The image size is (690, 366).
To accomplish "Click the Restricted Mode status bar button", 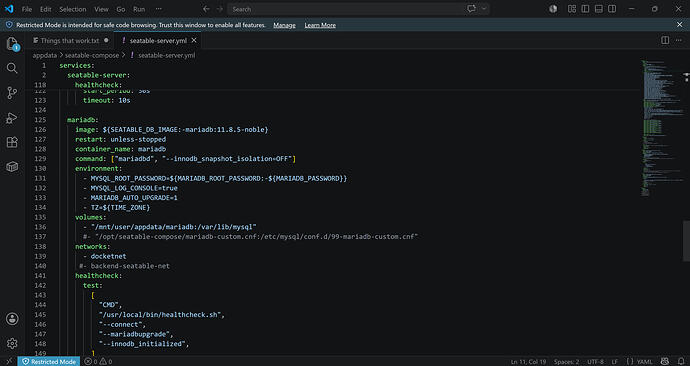I will coord(49,362).
